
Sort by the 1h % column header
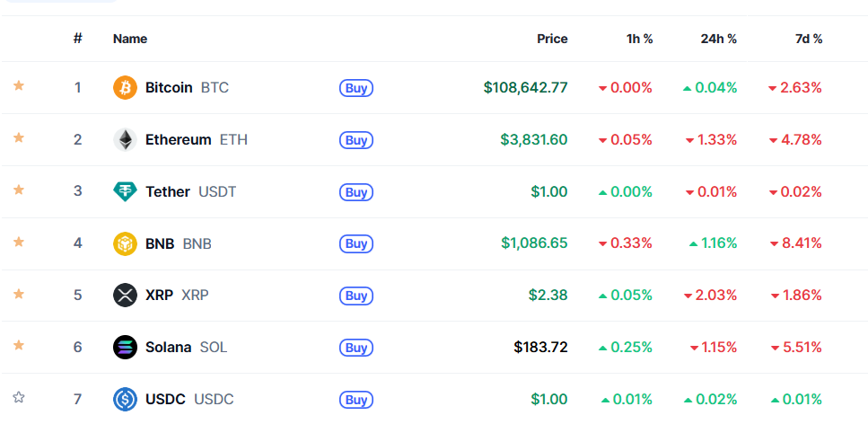coord(637,39)
